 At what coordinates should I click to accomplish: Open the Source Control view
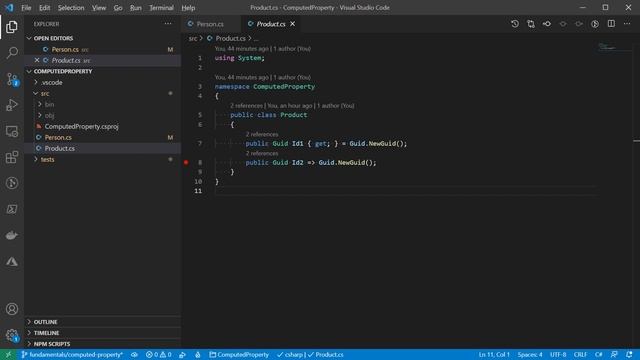tap(12, 79)
